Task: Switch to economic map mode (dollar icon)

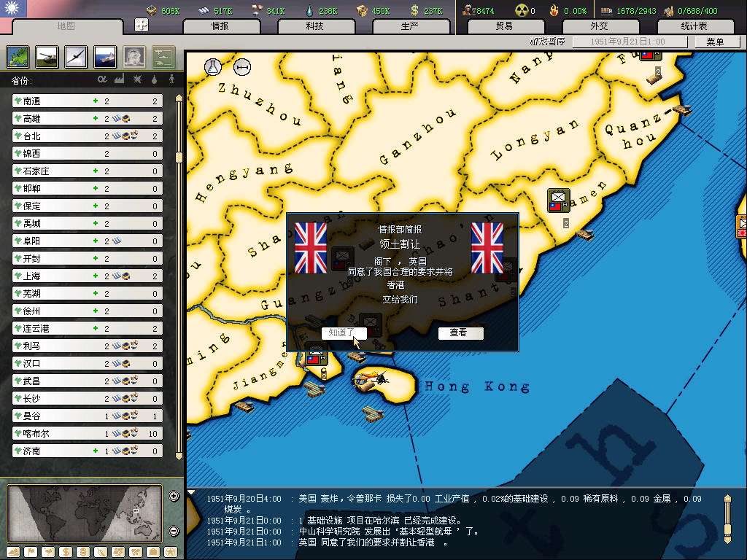Action: coord(66,553)
